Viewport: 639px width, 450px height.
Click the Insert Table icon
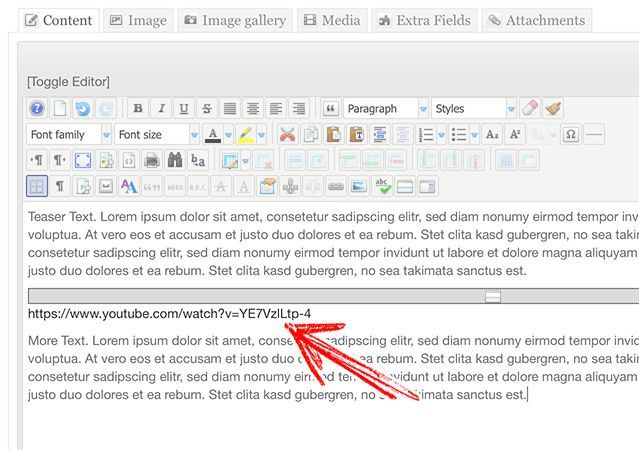click(230, 161)
